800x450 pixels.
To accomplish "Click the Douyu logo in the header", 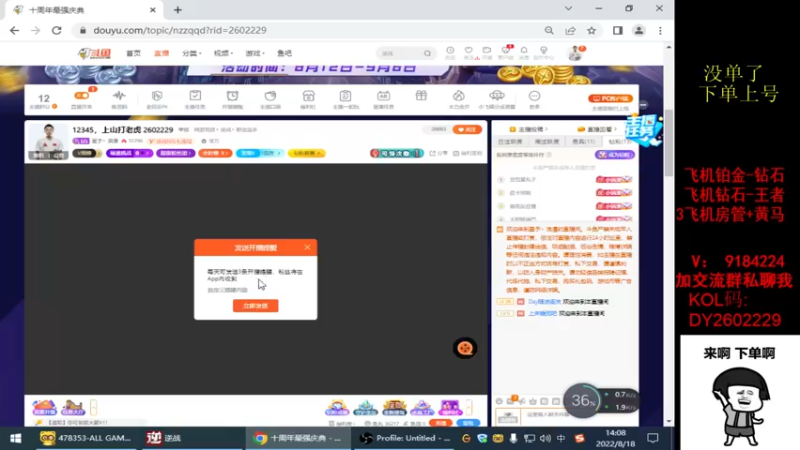I will (x=94, y=53).
